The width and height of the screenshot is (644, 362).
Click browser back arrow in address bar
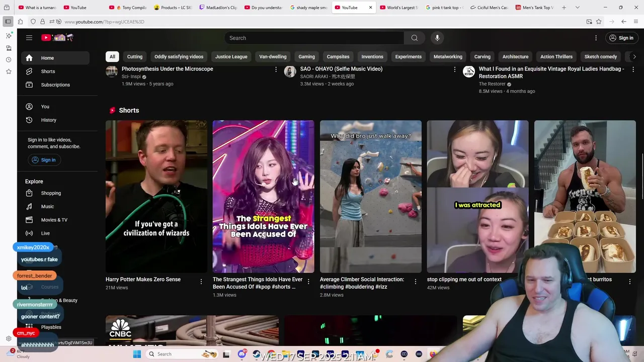[623, 22]
